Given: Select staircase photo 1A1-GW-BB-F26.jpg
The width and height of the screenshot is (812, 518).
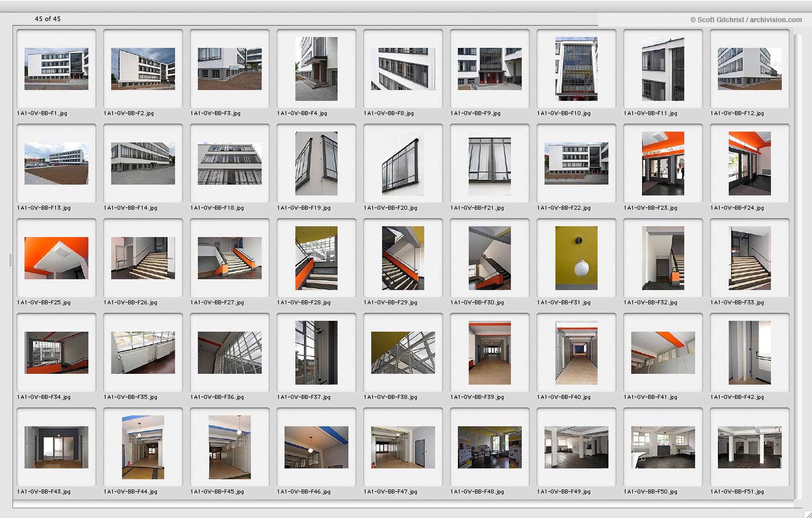Looking at the screenshot, I should point(143,258).
